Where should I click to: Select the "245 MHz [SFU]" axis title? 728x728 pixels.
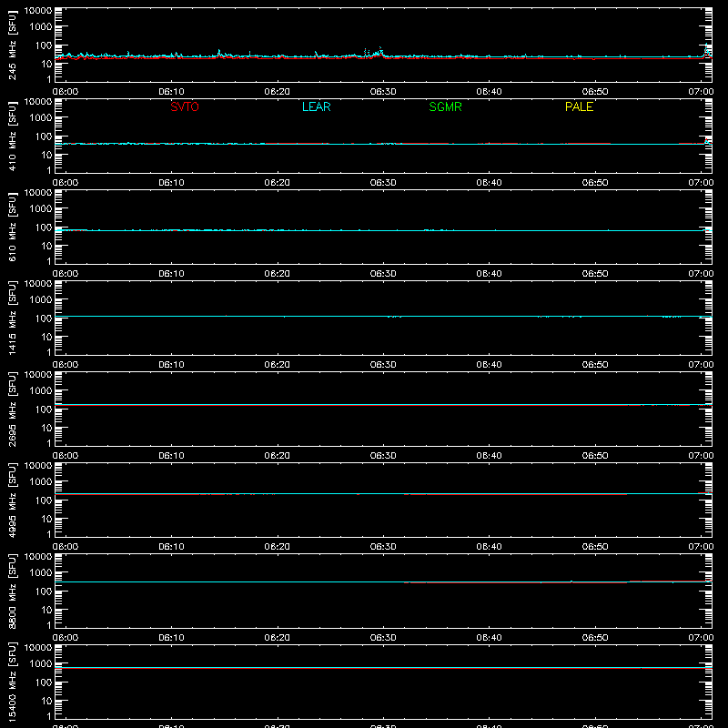(12, 45)
